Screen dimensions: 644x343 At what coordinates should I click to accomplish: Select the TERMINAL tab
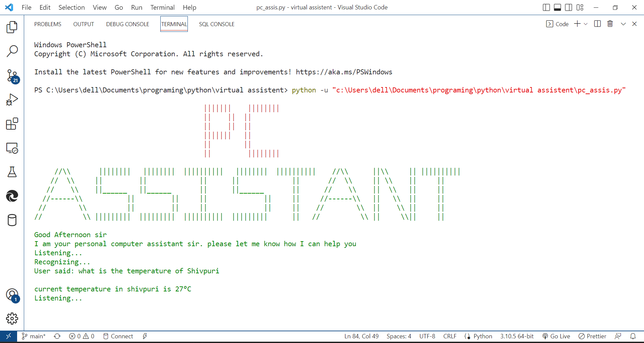pos(174,24)
